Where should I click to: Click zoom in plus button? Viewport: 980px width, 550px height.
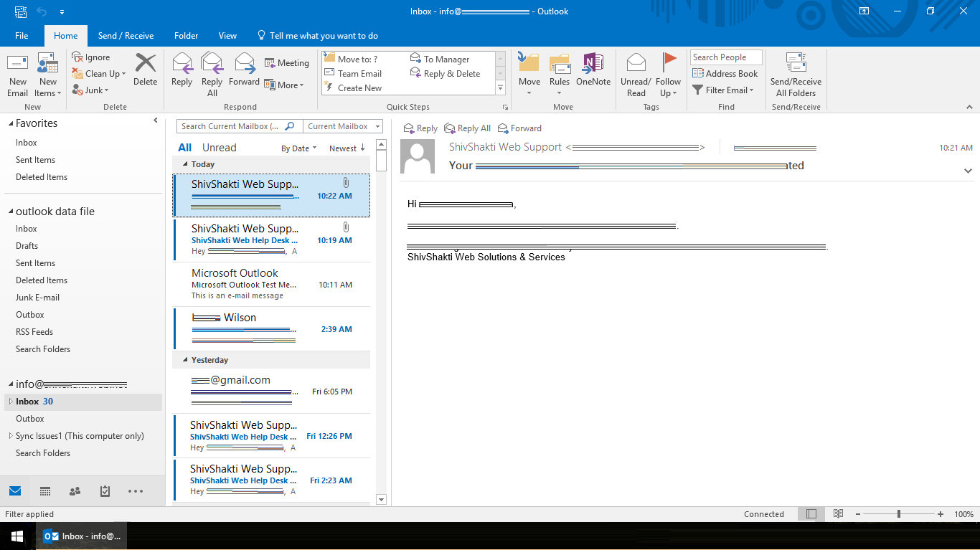coord(941,514)
